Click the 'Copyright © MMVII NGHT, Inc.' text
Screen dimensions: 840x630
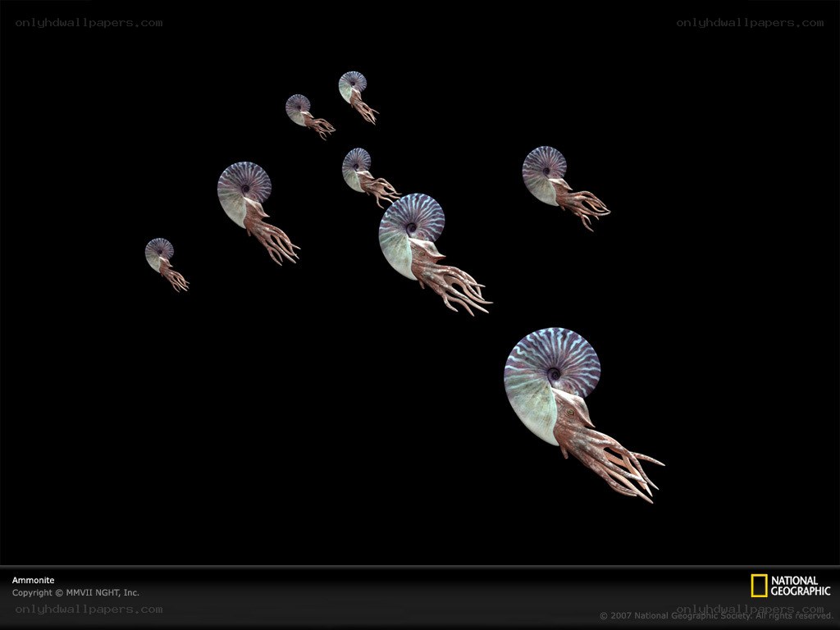coord(75,592)
